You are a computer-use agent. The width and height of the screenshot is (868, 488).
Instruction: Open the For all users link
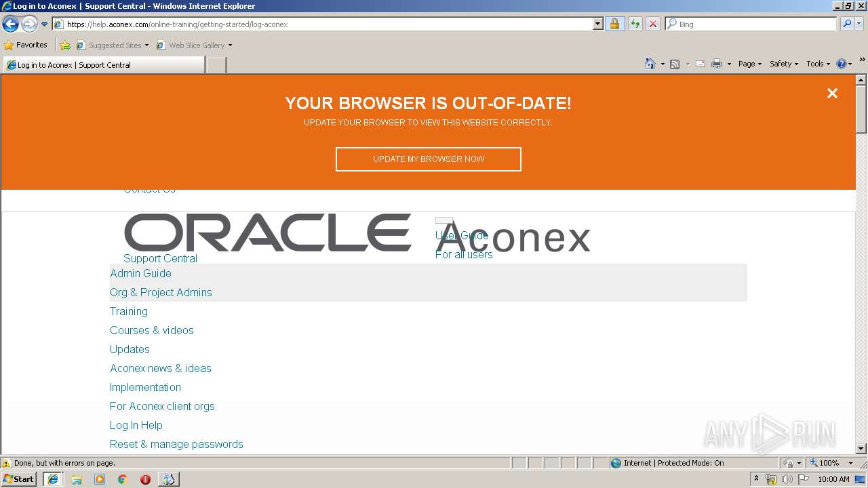464,254
